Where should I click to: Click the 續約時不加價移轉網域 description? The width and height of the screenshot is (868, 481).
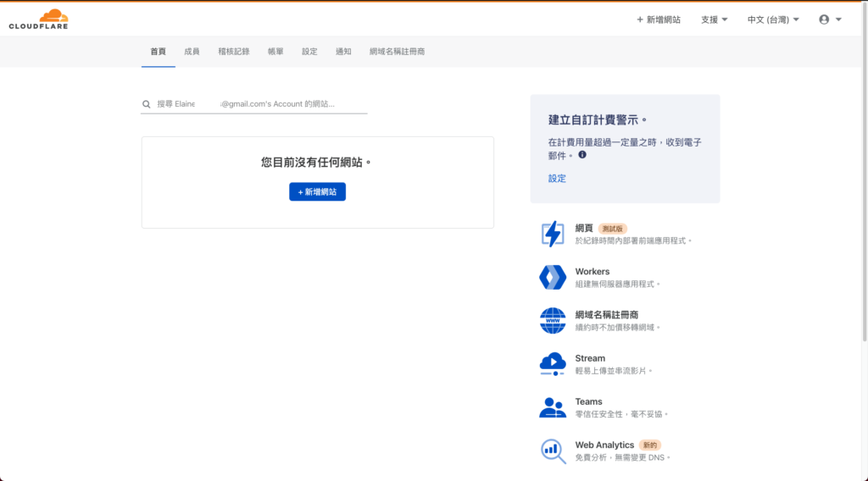point(617,328)
